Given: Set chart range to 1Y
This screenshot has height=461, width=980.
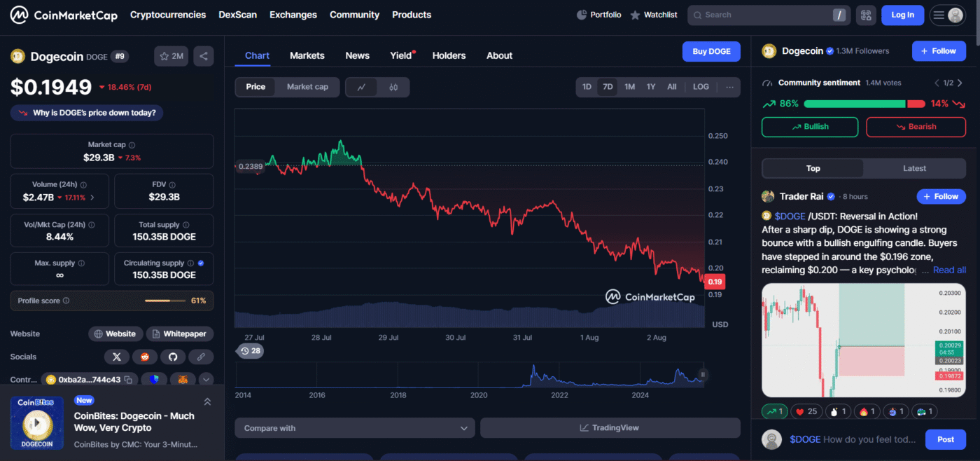Looking at the screenshot, I should click(651, 87).
